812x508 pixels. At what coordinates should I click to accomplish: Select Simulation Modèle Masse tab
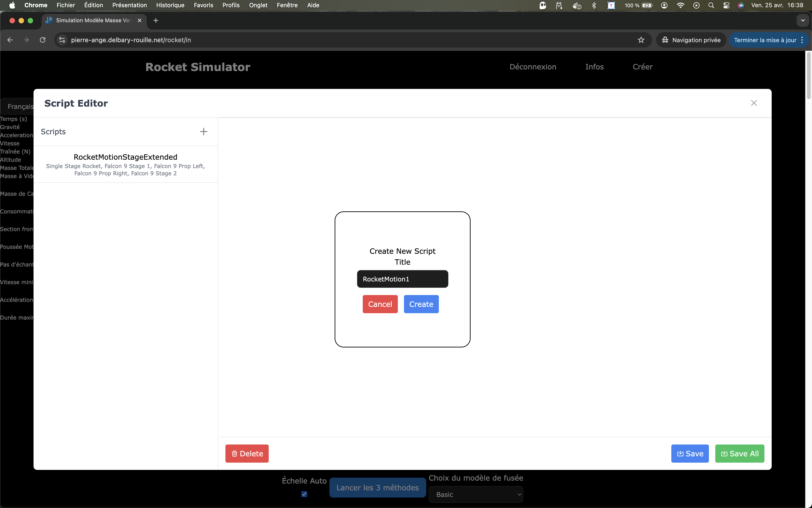tap(94, 20)
